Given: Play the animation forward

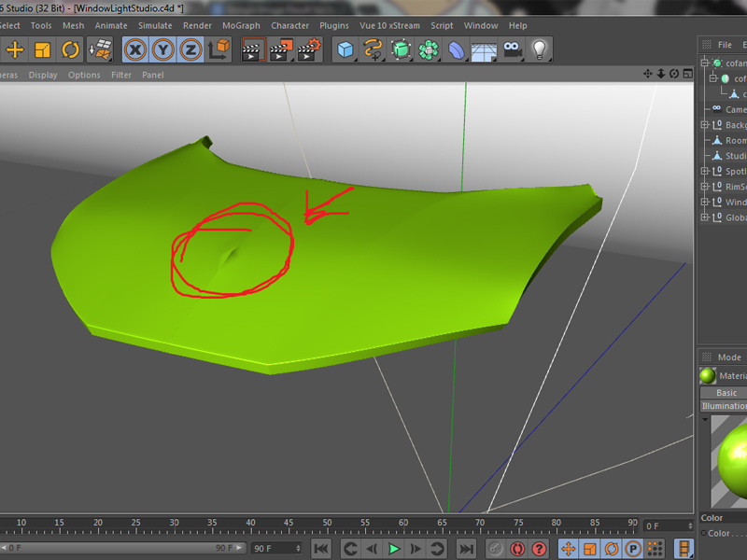Looking at the screenshot, I should 393,549.
